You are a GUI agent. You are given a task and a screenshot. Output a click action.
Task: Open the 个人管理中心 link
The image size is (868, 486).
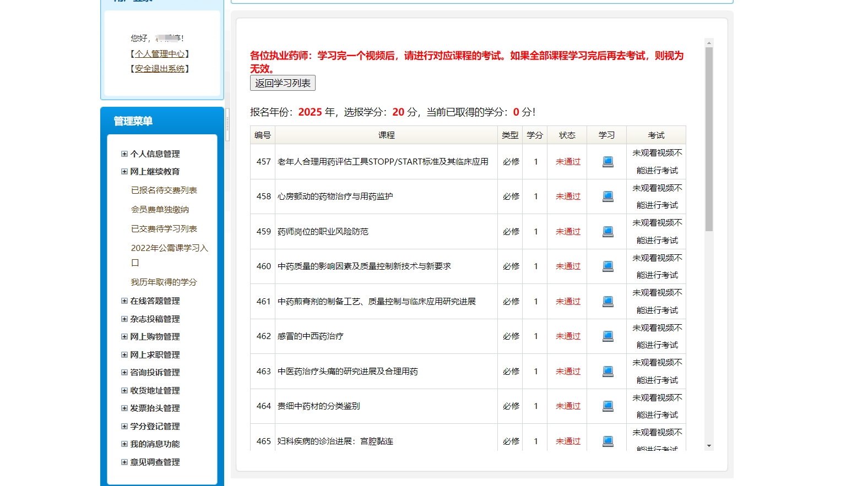(160, 54)
